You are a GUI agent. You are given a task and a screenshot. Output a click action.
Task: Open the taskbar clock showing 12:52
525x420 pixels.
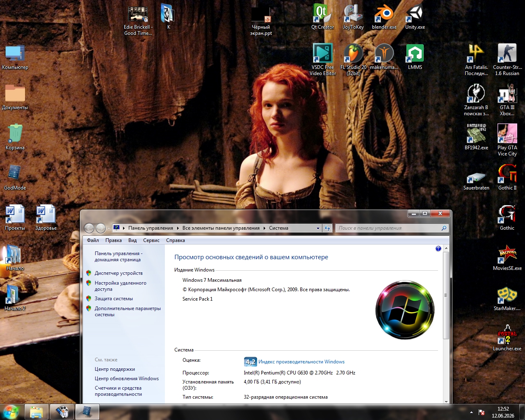(503, 412)
